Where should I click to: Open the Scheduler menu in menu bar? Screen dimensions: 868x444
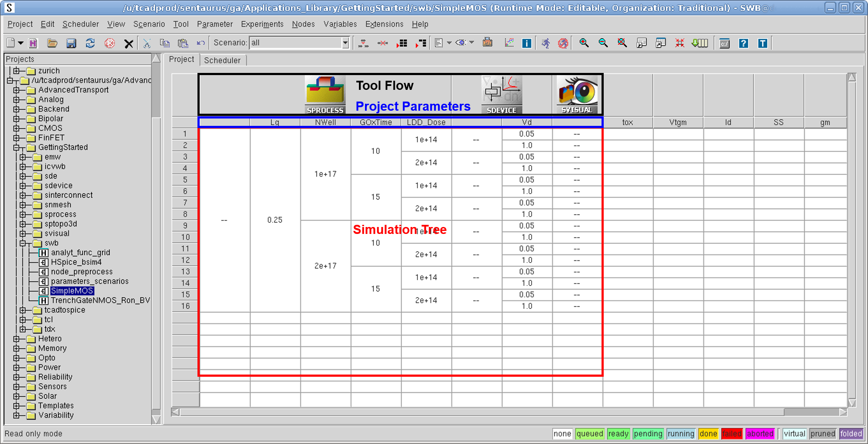81,24
